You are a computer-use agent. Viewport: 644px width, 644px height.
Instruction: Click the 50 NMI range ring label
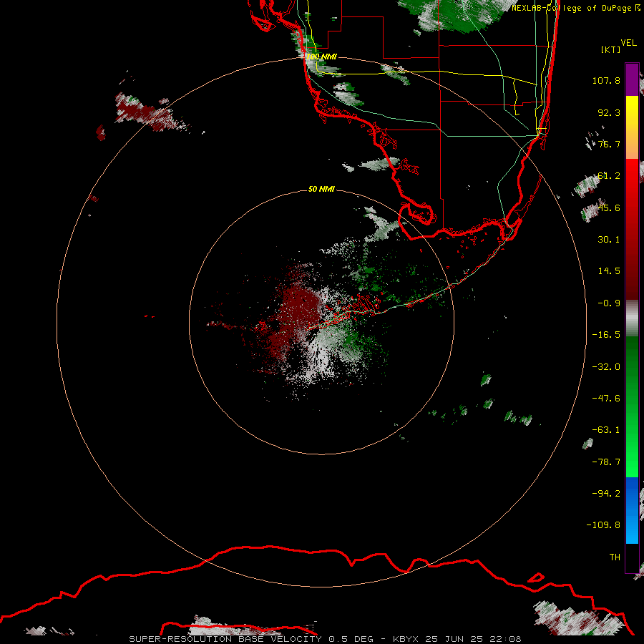[321, 189]
